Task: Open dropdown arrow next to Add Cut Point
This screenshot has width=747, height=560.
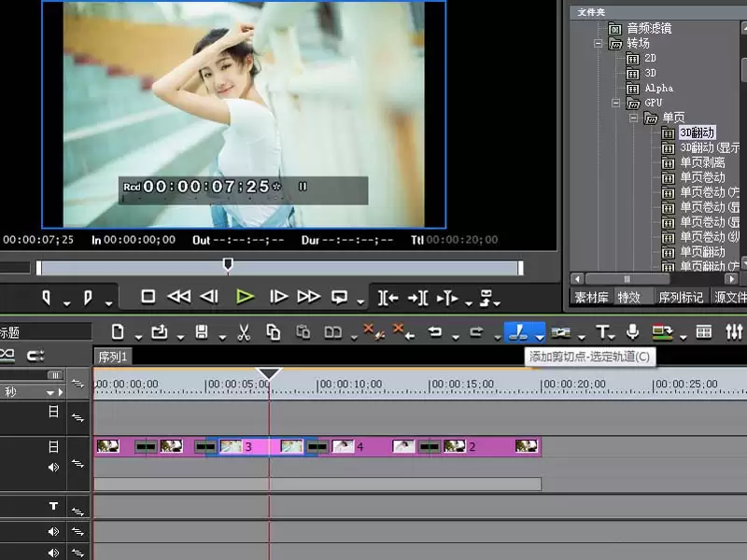Action: click(x=540, y=337)
